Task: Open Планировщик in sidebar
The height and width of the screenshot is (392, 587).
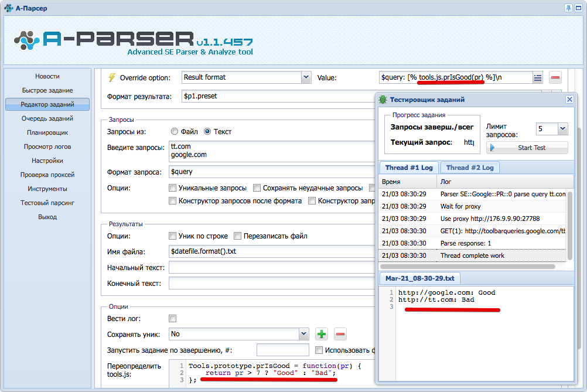Action: click(47, 132)
